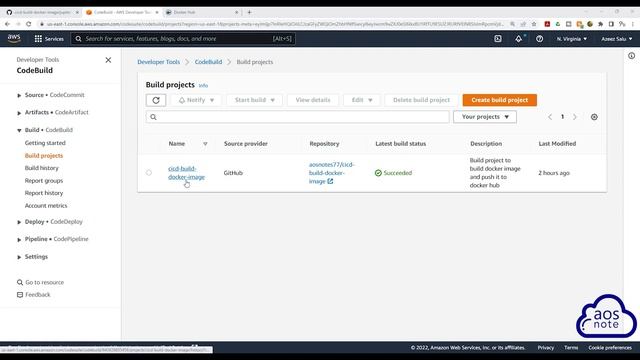Image resolution: width=640 pixels, height=360 pixels.
Task: Click the Privacy footer link
Action: pyautogui.click(x=546, y=348)
